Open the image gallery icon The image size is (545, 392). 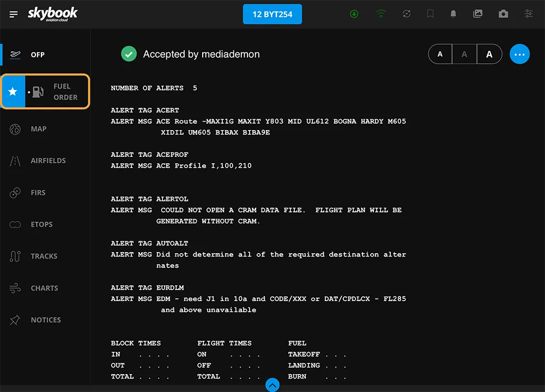[478, 14]
